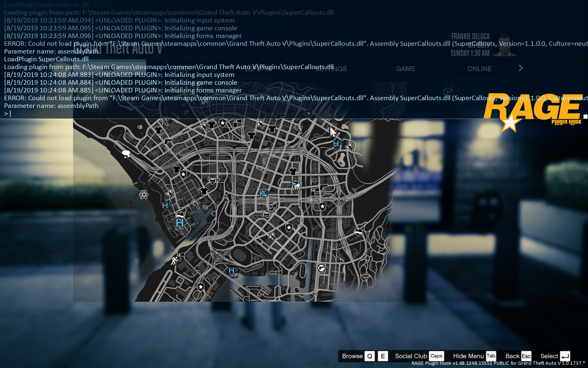Click the console line stamped 10:23:59 AM.096
This screenshot has width=588, height=368.
point(123,36)
